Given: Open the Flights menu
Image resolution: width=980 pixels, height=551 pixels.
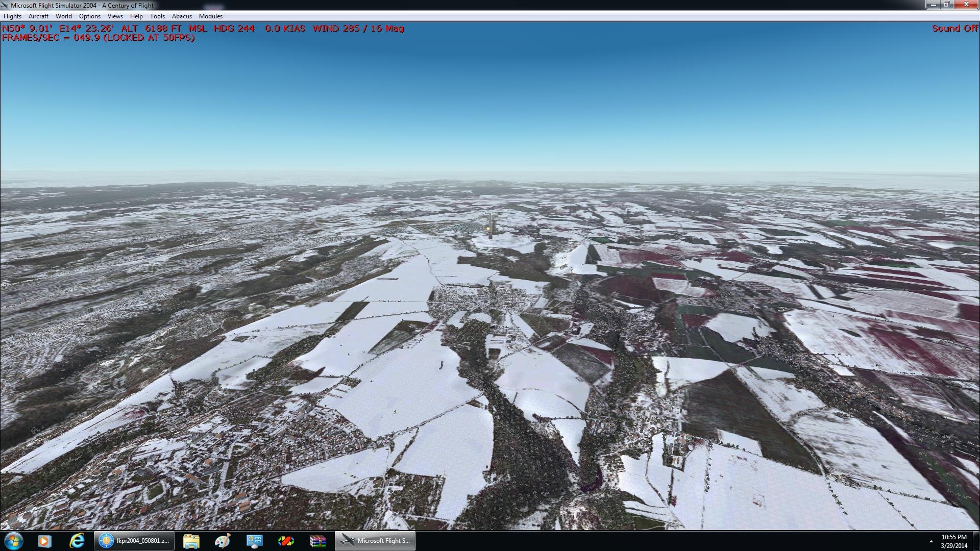Looking at the screenshot, I should tap(12, 16).
